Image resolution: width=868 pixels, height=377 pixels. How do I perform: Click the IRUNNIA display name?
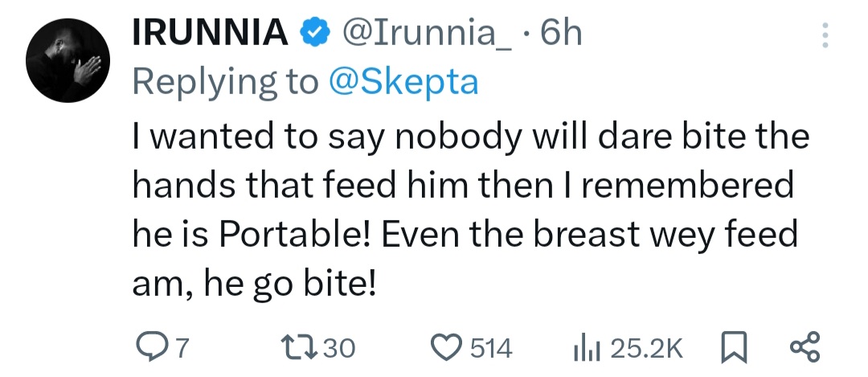click(x=210, y=34)
